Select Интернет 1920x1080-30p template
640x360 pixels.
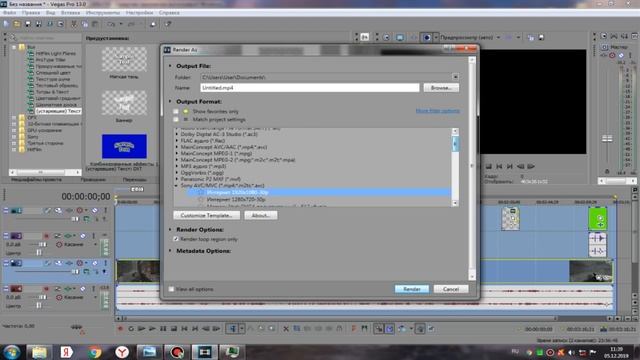(x=238, y=192)
